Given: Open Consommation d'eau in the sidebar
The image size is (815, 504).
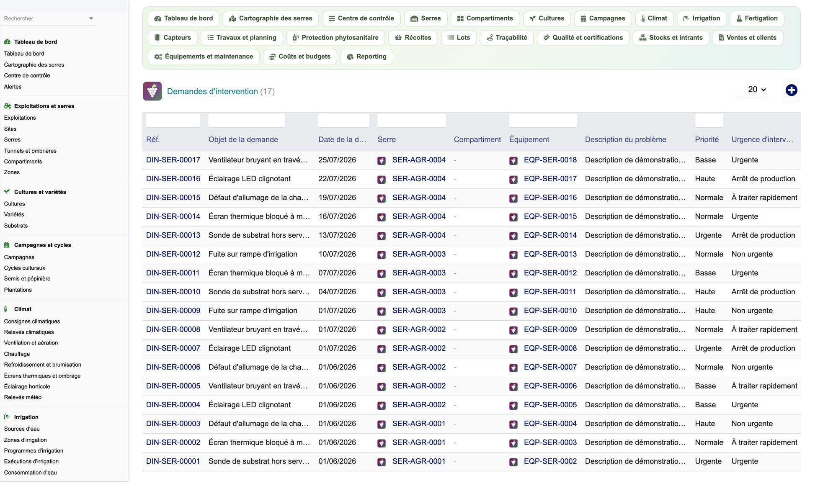Looking at the screenshot, I should tap(30, 473).
